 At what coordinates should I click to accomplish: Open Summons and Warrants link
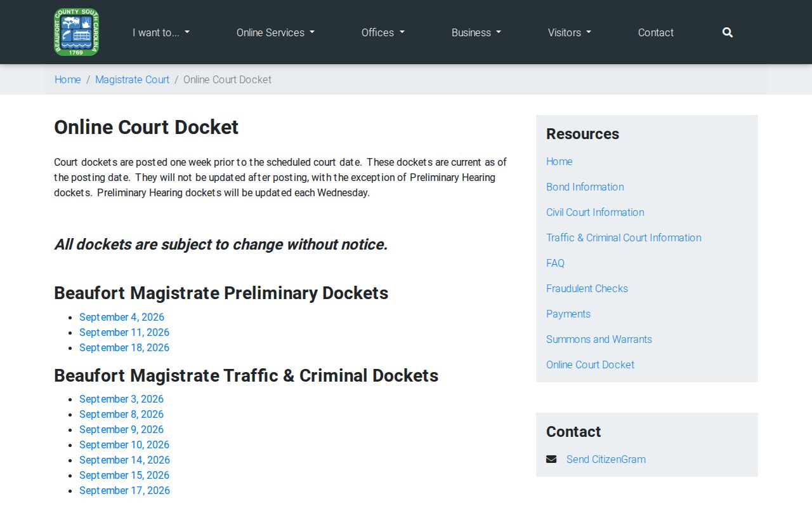(599, 339)
